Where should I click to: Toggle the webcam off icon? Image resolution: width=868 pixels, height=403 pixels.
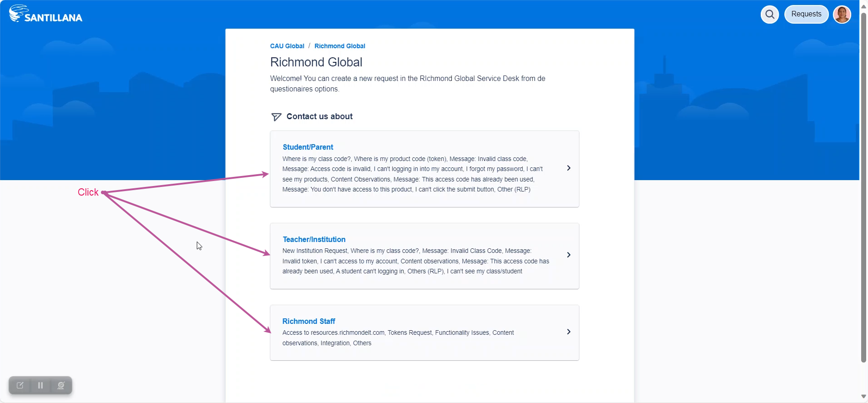click(61, 385)
